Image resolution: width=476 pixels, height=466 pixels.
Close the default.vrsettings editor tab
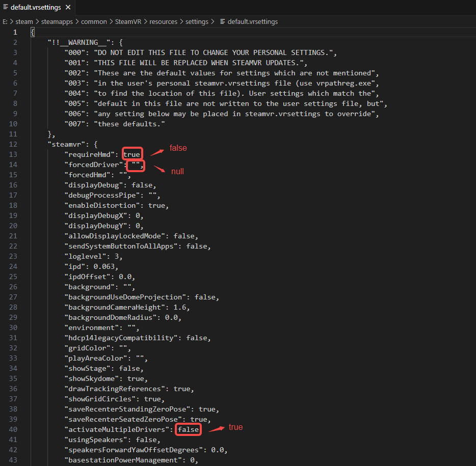tap(68, 8)
